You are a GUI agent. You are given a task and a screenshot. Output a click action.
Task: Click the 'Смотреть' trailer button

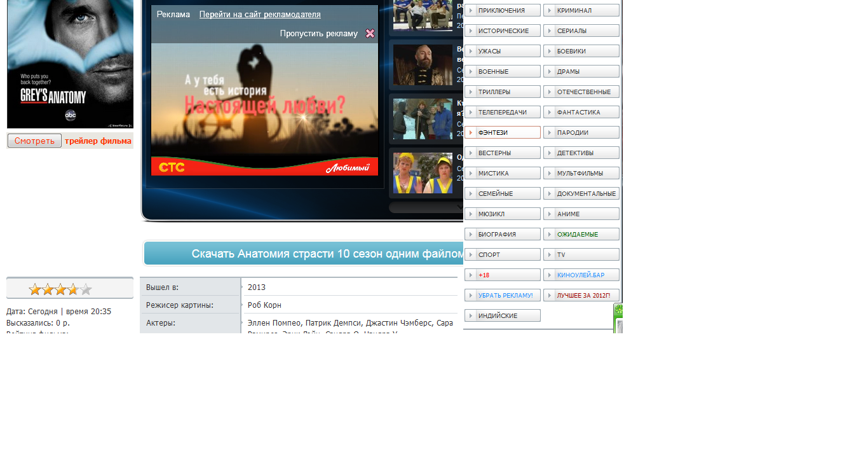(34, 141)
